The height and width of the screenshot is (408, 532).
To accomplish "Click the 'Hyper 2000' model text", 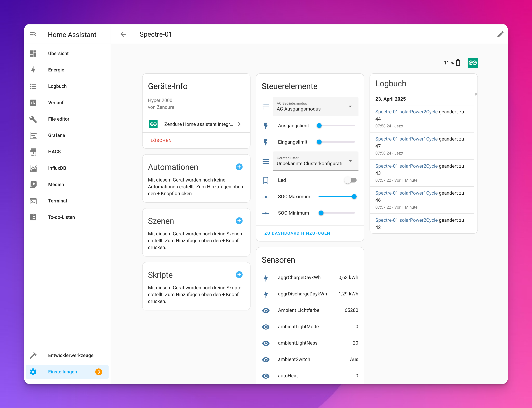I will pos(160,100).
